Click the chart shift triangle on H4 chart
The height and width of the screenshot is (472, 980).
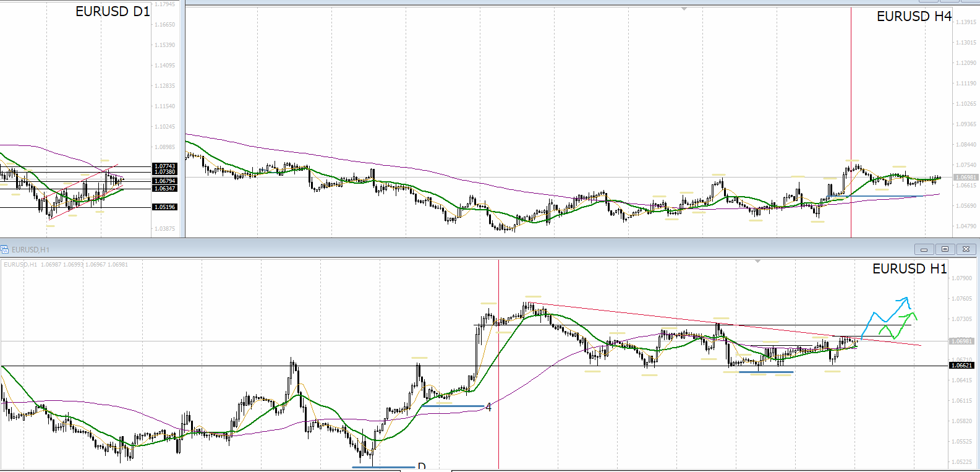click(684, 9)
